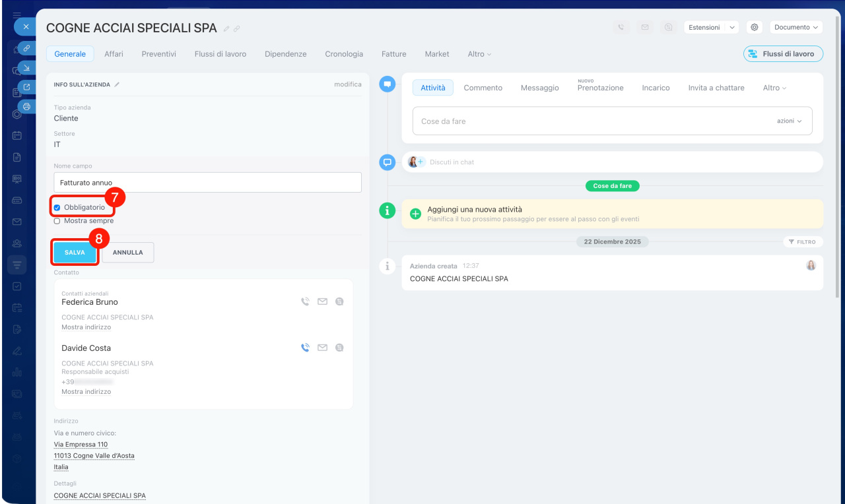The image size is (845, 504).
Task: Click the phone icon for Federica Bruno
Action: pos(305,301)
